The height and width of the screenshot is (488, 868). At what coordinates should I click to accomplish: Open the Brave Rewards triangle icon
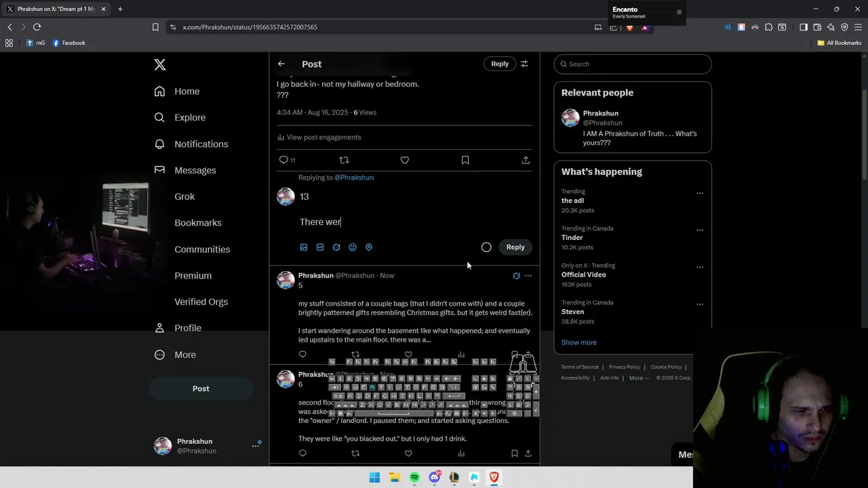pyautogui.click(x=645, y=27)
